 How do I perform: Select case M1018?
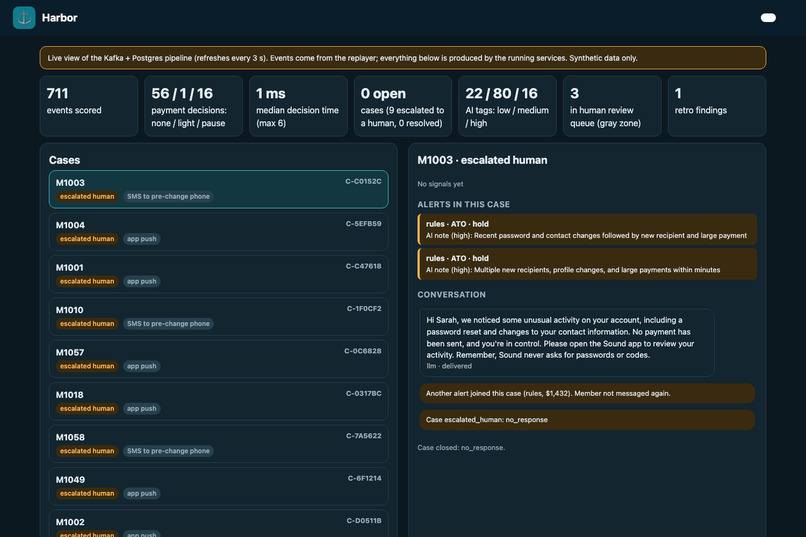click(218, 401)
